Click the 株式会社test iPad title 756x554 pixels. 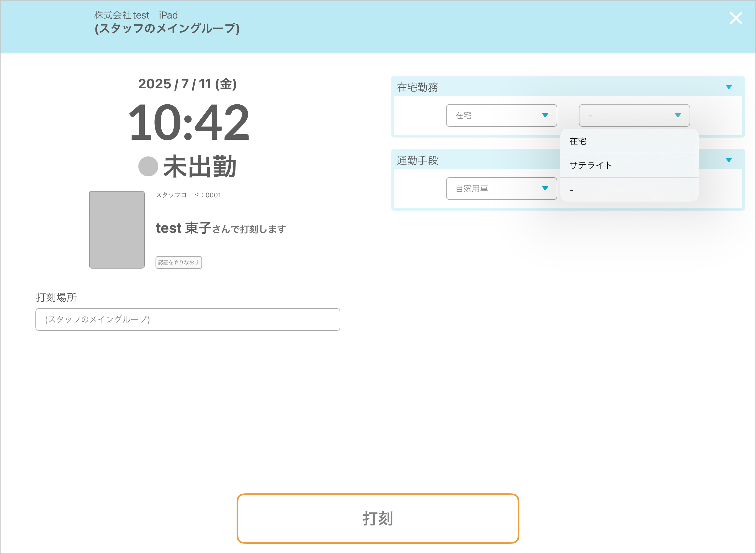point(136,16)
